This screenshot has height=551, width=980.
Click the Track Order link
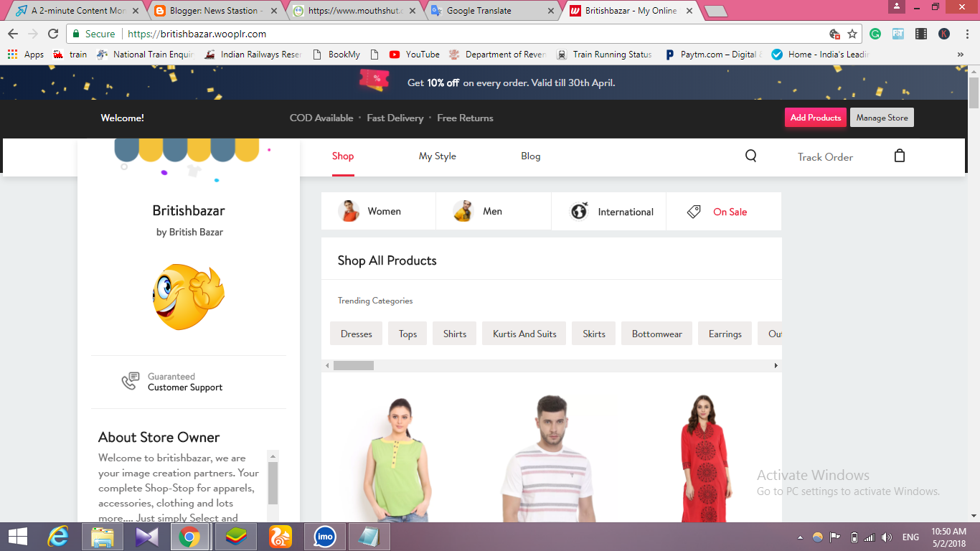tap(825, 157)
